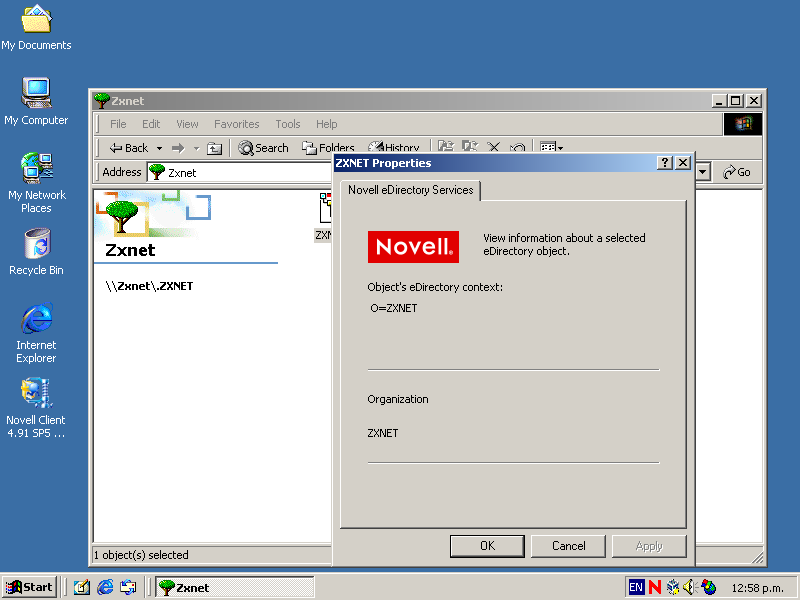800x600 pixels.
Task: Click the Apply button in ZXNET Properties
Action: 649,546
